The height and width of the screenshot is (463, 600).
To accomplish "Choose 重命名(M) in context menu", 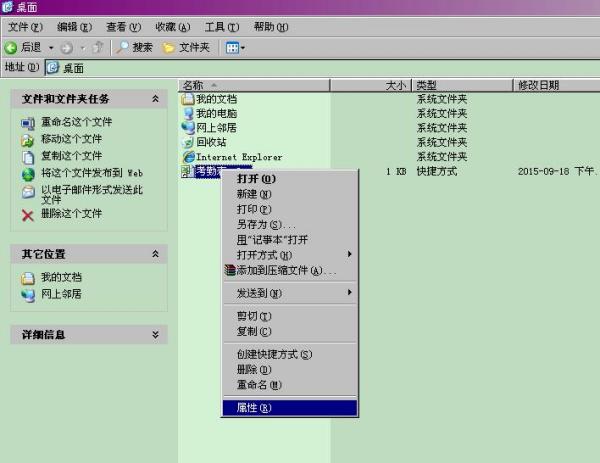I will point(290,385).
